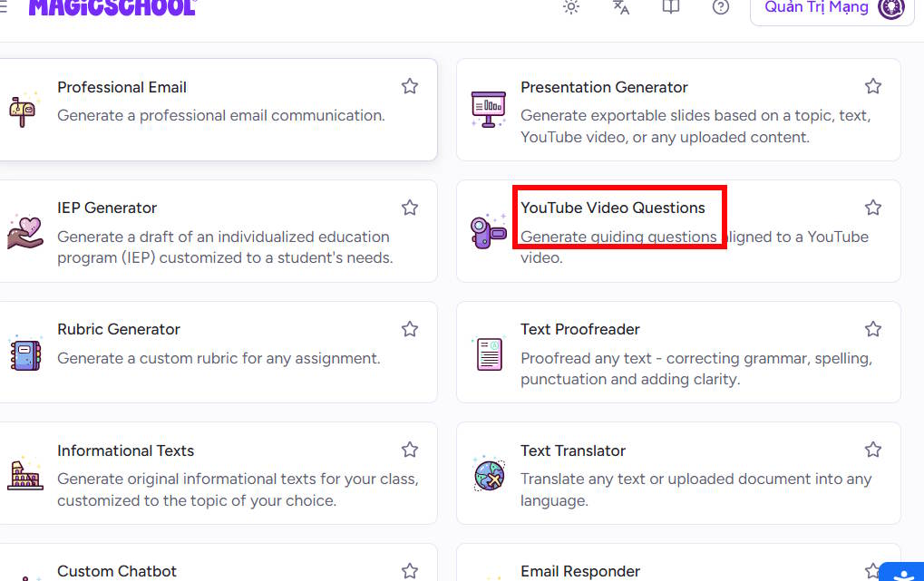Select the Text Translator globe icon

[x=489, y=473]
